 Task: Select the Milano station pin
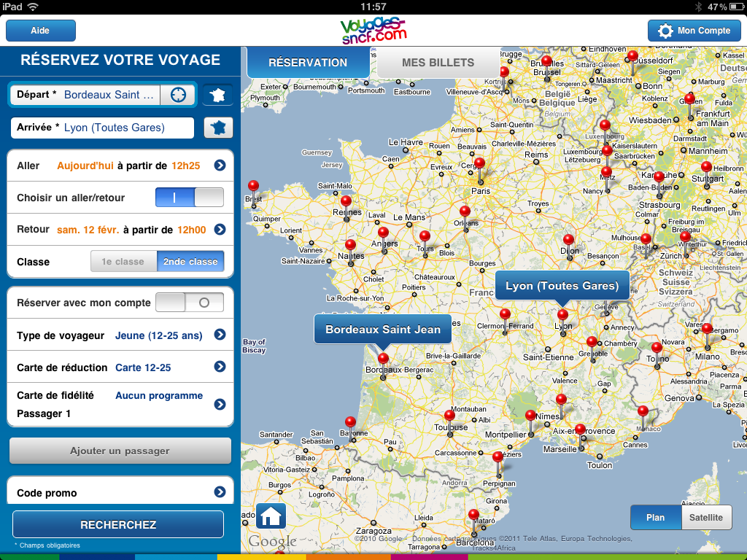click(707, 335)
